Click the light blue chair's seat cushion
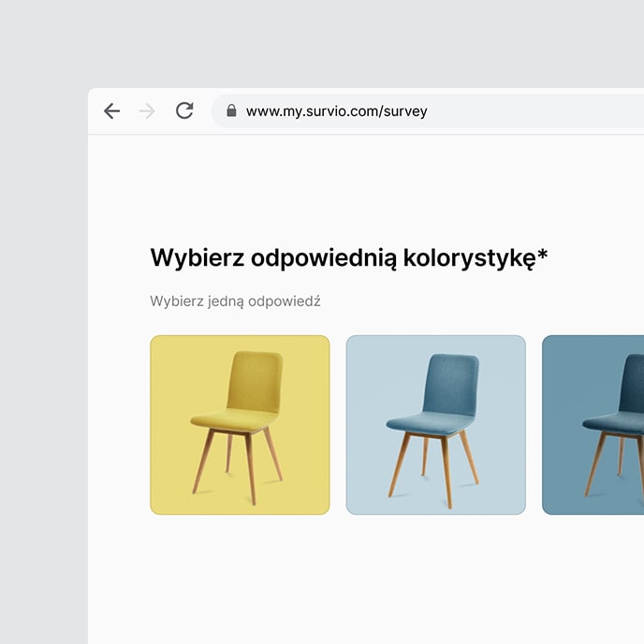 [x=426, y=424]
